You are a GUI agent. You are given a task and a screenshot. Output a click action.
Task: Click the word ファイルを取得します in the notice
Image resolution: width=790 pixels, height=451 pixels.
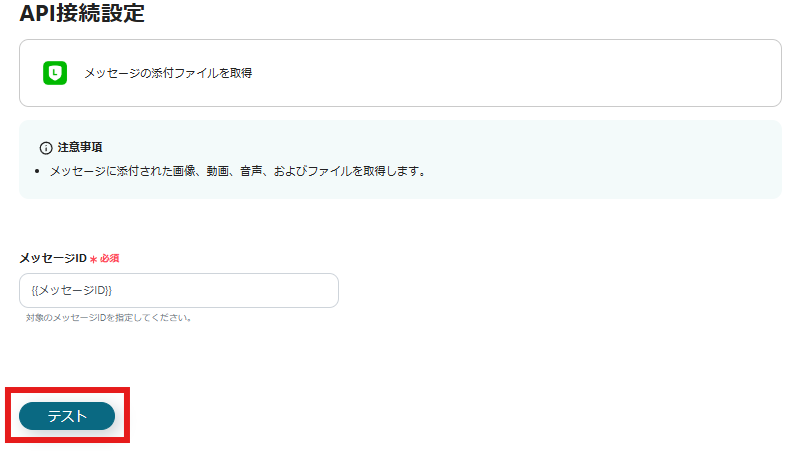(x=366, y=171)
